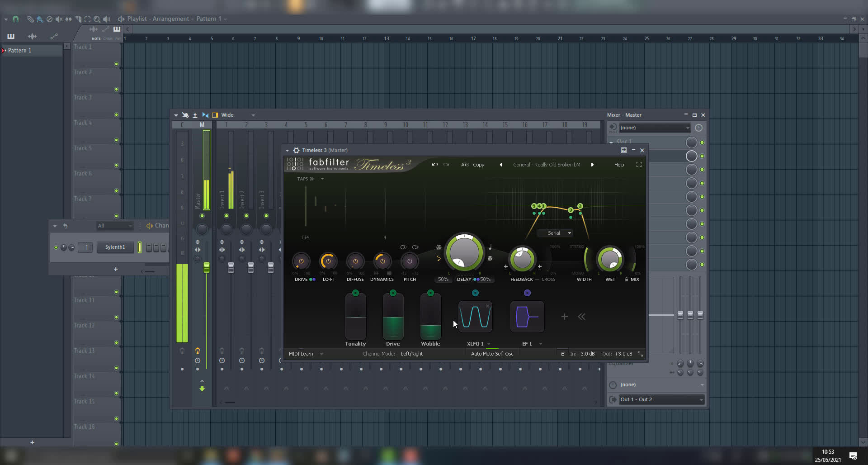868x465 pixels.
Task: Show pattern clips in the picker panel
Action: (11, 36)
